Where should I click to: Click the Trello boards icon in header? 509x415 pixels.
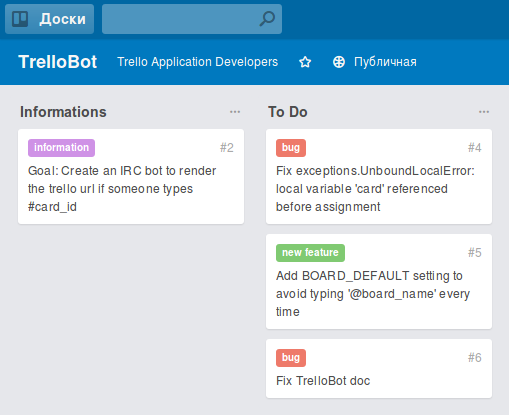(x=20, y=19)
